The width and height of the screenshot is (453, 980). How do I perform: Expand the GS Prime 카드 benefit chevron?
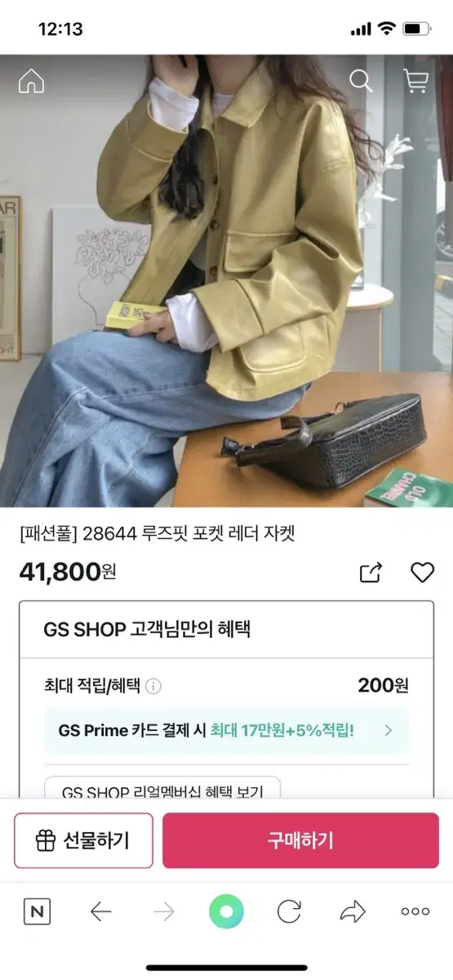389,730
